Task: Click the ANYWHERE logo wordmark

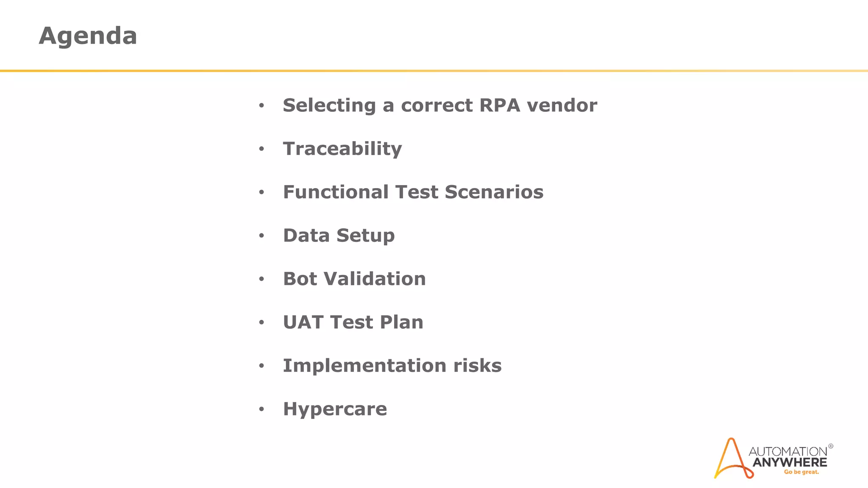Action: point(790,462)
